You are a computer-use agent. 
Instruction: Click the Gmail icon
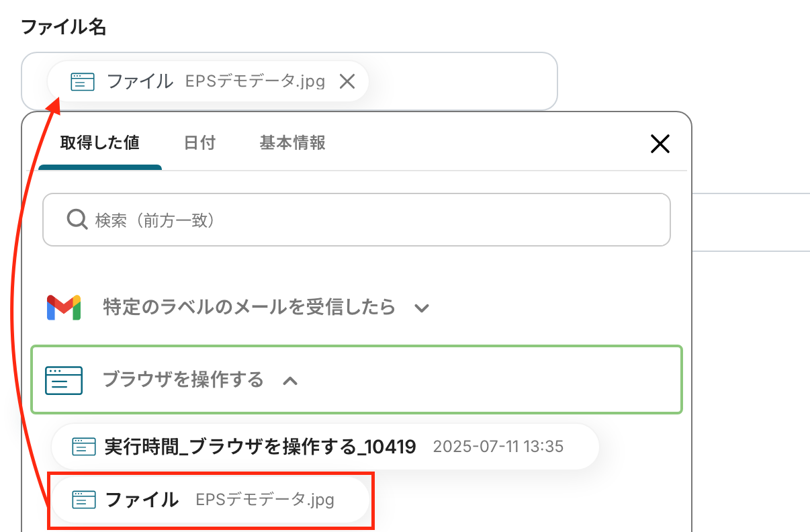tap(64, 308)
